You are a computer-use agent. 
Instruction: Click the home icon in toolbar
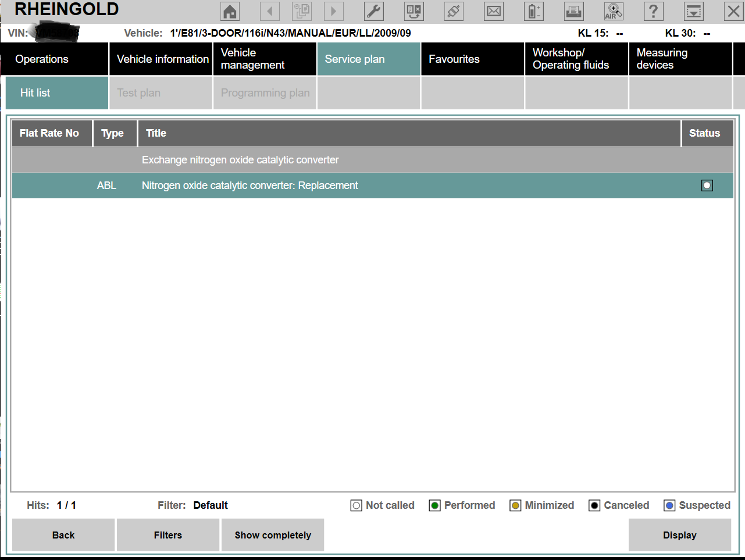230,11
